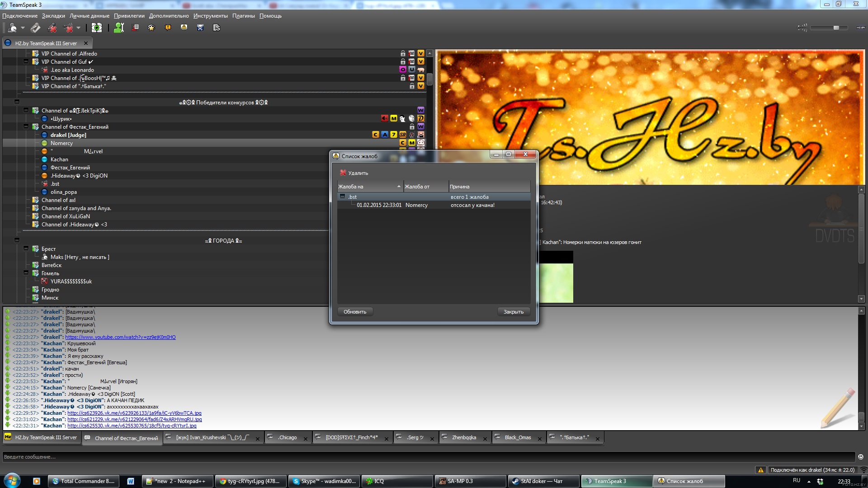This screenshot has height=488, width=868.
Task: Open the vk link ending tyg-cRYtyrI.jpg
Action: click(132, 426)
